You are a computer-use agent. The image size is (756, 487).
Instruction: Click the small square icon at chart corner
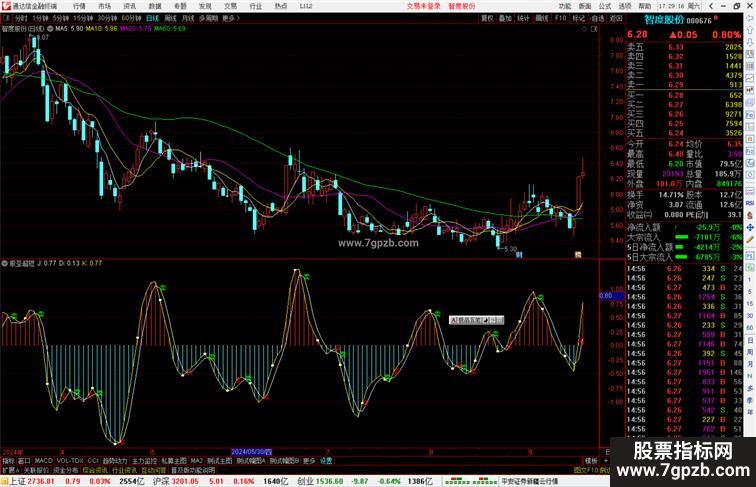[x=594, y=29]
